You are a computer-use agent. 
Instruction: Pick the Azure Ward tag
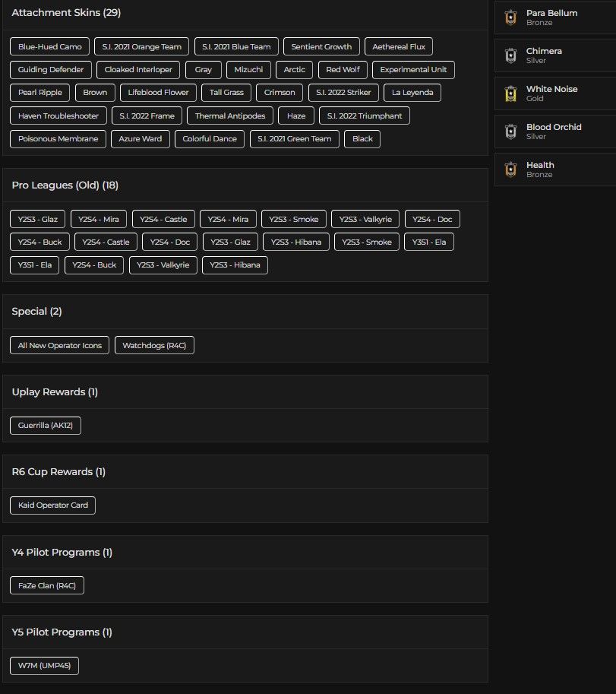click(141, 139)
